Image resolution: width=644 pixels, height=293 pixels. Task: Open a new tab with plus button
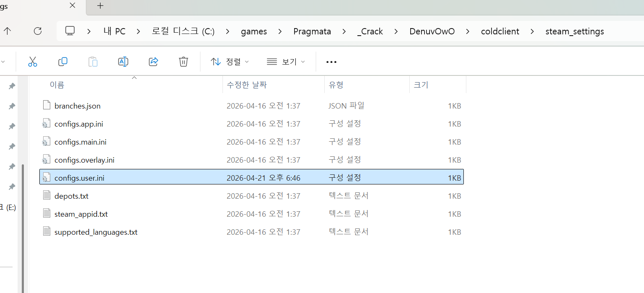click(x=100, y=6)
